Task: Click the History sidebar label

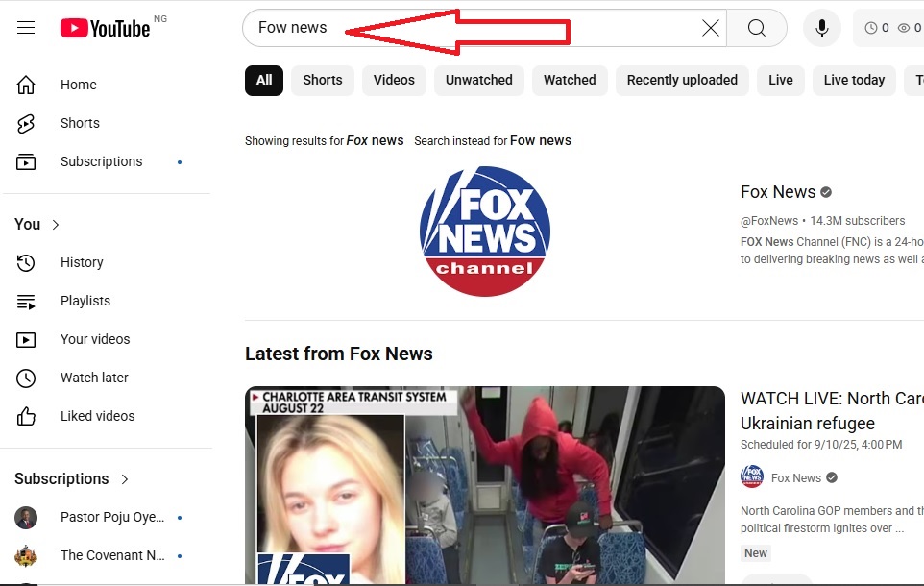Action: click(82, 262)
